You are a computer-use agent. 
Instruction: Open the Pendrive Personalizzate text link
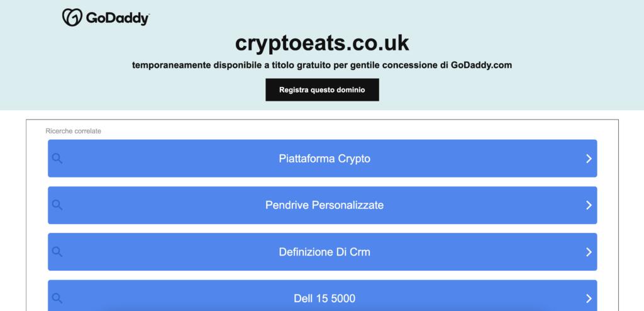click(325, 205)
